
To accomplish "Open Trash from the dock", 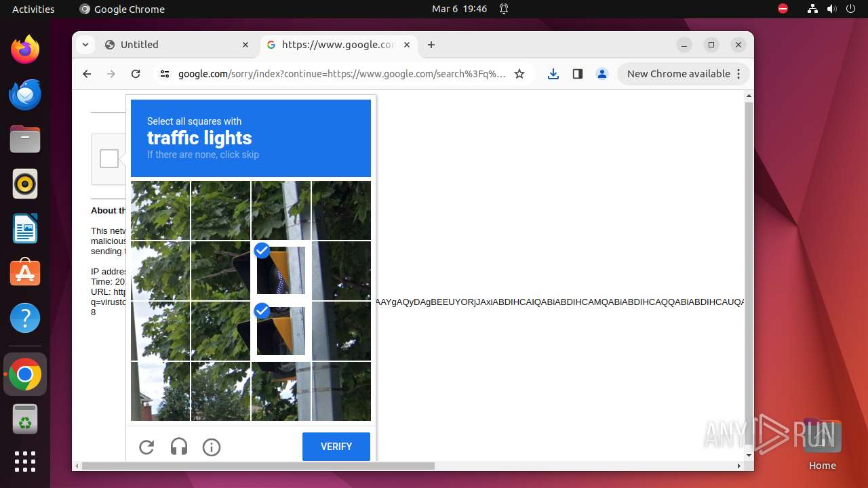I will click(x=25, y=419).
